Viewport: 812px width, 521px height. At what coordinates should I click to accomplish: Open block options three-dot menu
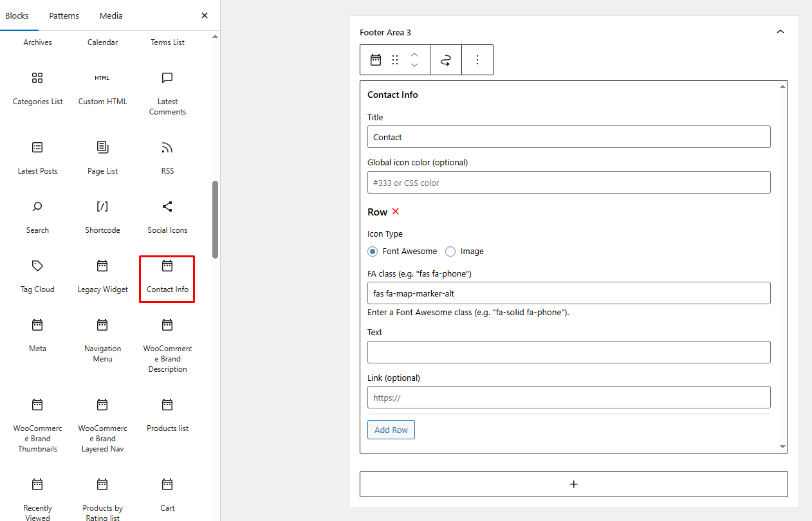(x=477, y=60)
